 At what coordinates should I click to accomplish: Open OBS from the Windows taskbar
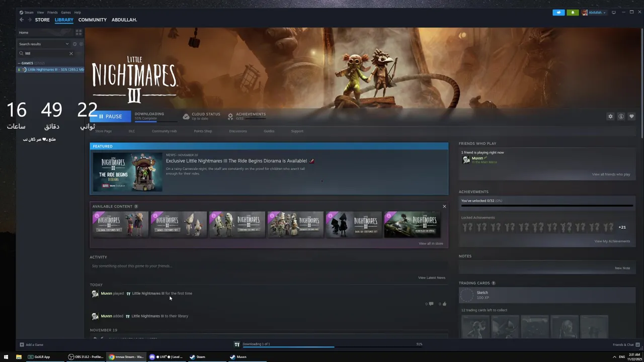coord(86,357)
